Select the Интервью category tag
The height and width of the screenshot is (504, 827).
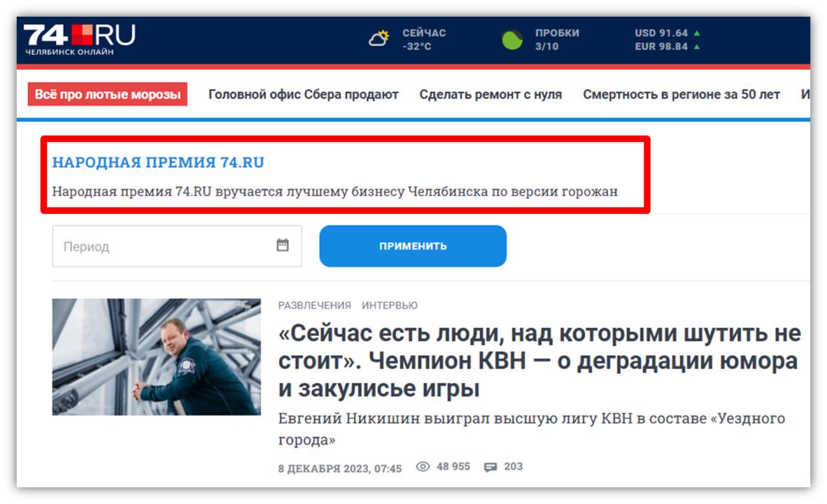click(390, 305)
